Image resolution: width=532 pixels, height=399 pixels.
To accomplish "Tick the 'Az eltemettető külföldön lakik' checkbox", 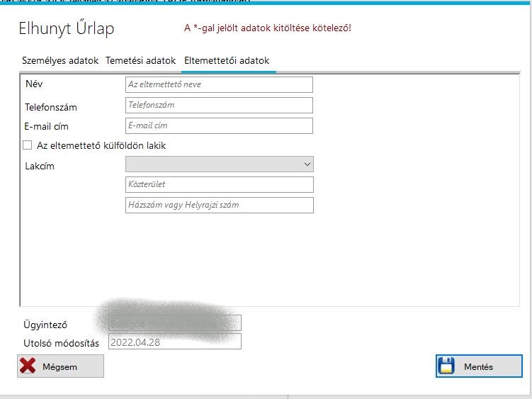I will coord(28,145).
